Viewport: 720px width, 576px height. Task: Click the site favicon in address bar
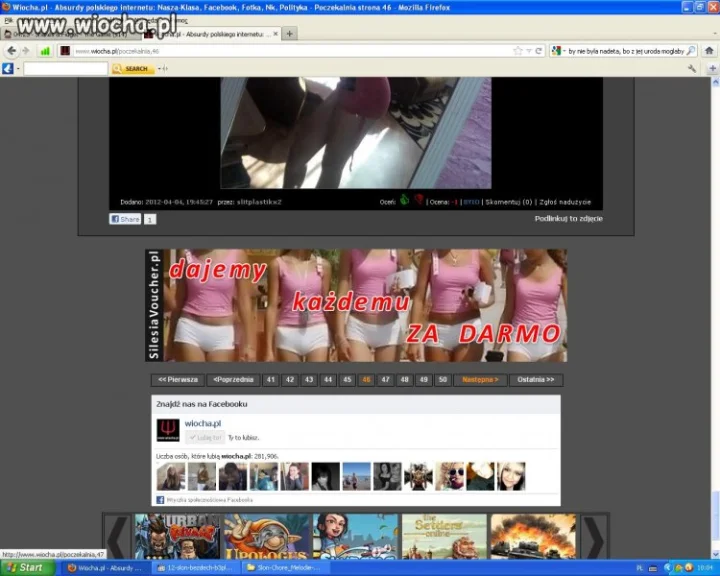(x=65, y=51)
